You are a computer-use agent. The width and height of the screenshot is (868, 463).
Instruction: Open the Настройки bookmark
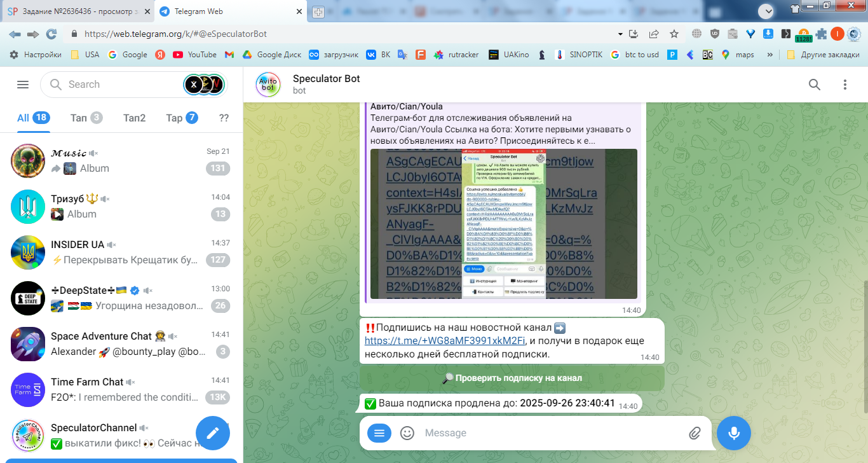[36, 55]
